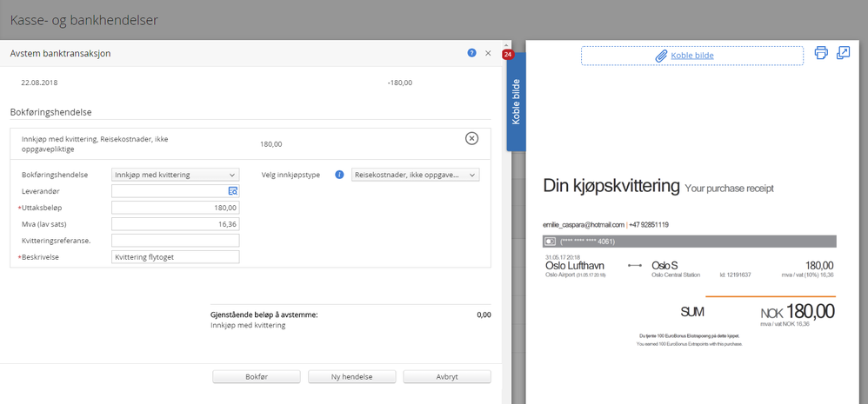Click the Kvitteringsreferanse input field

click(x=175, y=241)
